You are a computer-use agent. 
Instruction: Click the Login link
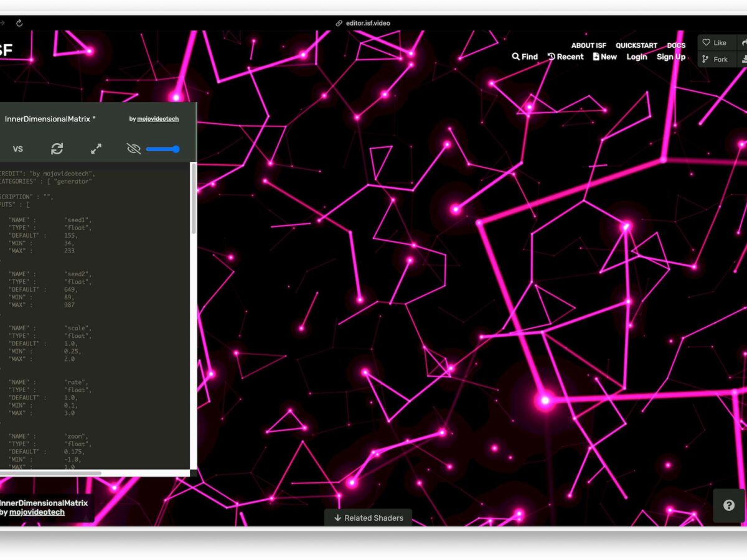pos(637,57)
